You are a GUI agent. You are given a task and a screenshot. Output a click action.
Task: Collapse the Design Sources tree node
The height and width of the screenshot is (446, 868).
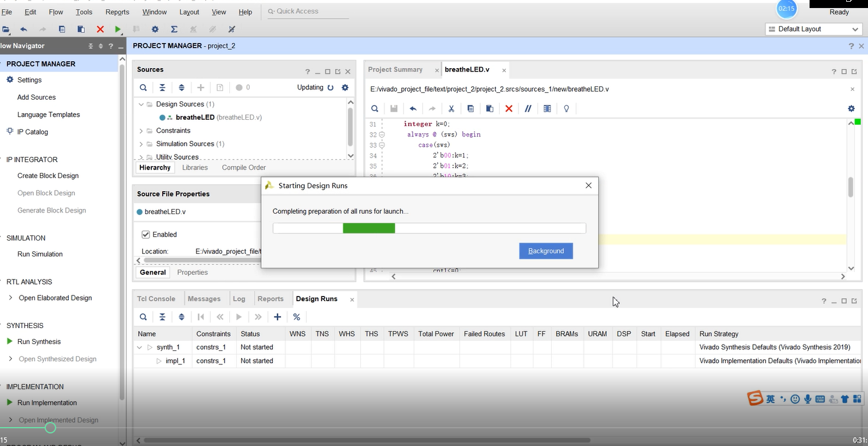[x=141, y=104]
